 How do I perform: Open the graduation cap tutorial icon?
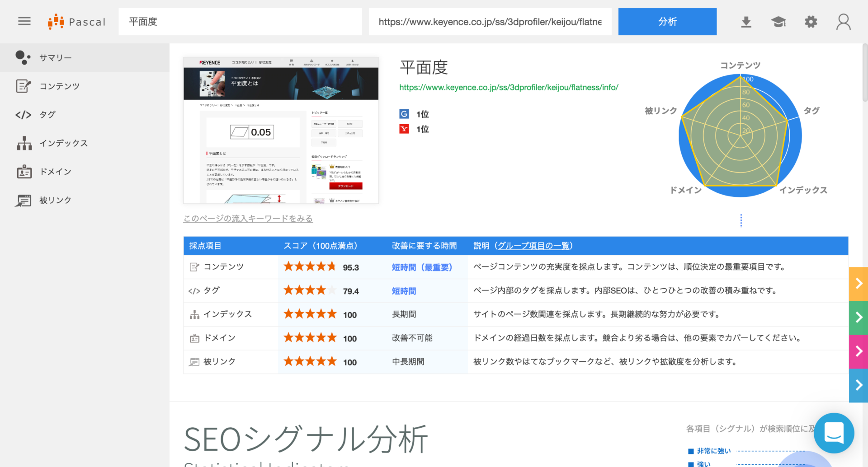coord(778,22)
